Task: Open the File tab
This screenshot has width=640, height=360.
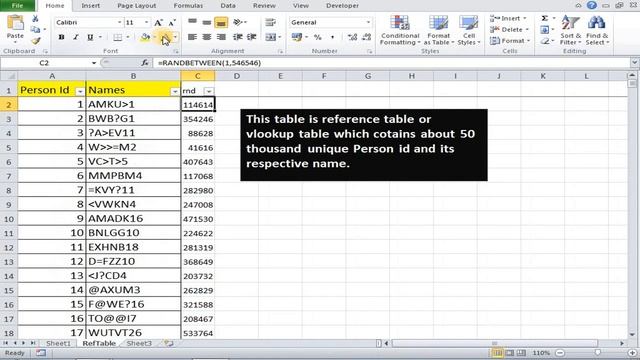Action: (18, 6)
